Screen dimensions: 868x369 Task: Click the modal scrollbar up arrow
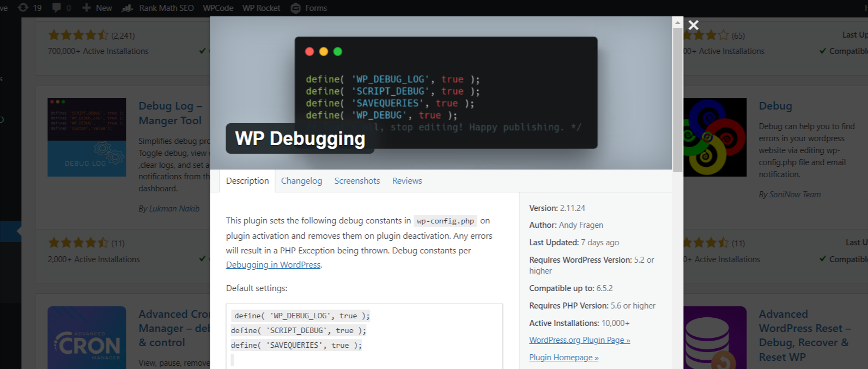tap(677, 22)
